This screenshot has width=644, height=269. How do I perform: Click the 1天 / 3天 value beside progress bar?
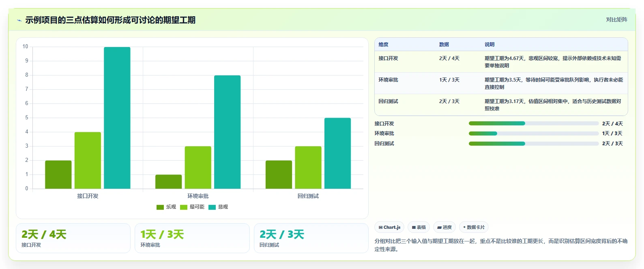tap(612, 133)
